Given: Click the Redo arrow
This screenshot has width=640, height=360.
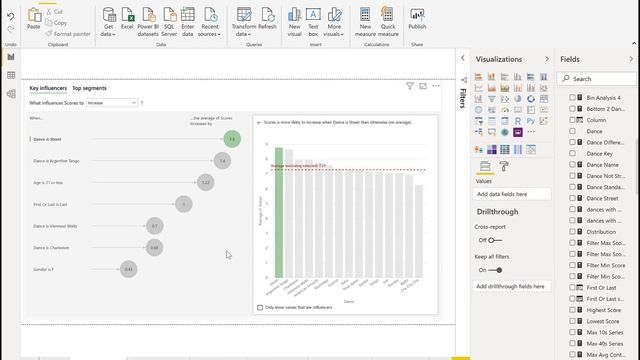Looking at the screenshot, I should coord(11,29).
